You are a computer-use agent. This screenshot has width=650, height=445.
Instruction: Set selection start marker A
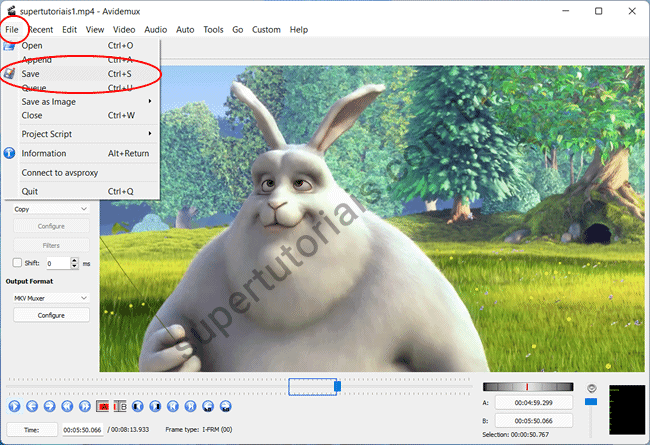pyautogui.click(x=104, y=407)
